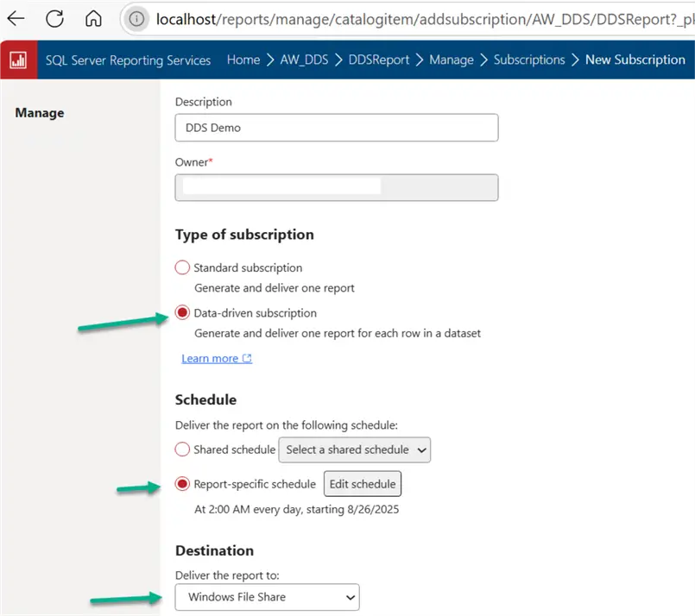Viewport: 695px width, 616px height.
Task: Open the DDSReport breadcrumb link
Action: 378,60
